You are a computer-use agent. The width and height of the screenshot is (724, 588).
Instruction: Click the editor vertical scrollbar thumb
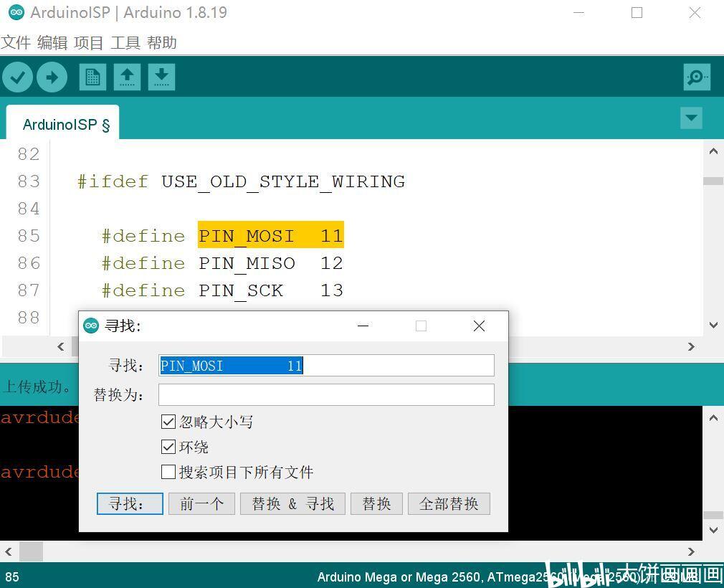[x=713, y=181]
